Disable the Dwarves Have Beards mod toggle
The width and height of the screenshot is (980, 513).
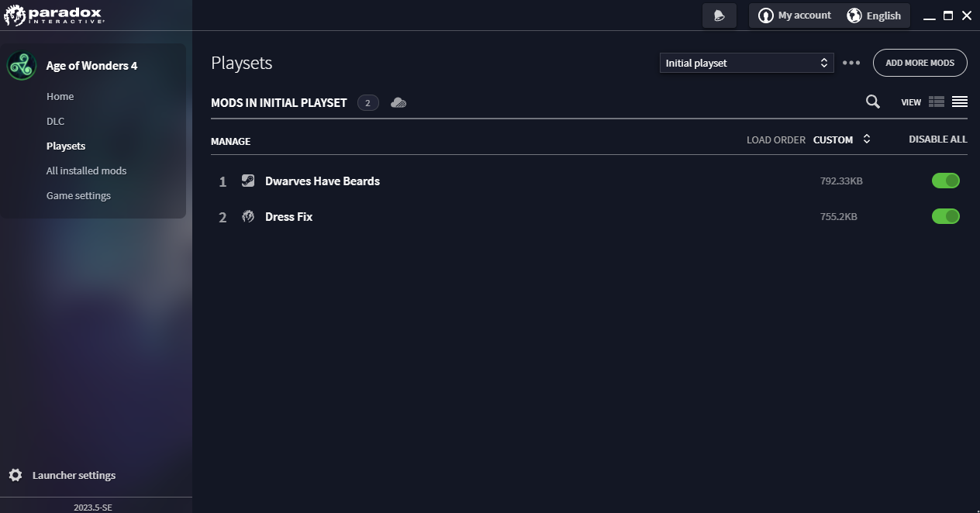point(945,181)
